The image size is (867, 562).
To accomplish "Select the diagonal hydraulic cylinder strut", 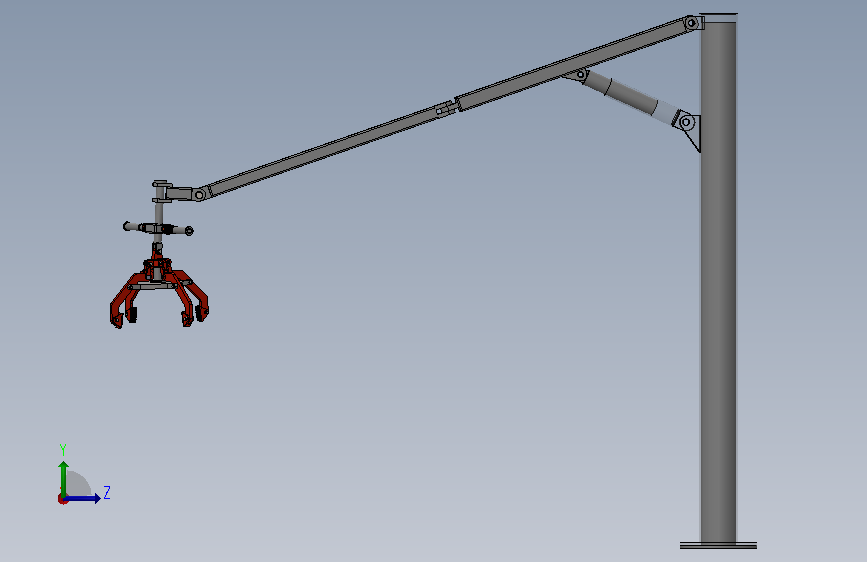I will coord(630,97).
